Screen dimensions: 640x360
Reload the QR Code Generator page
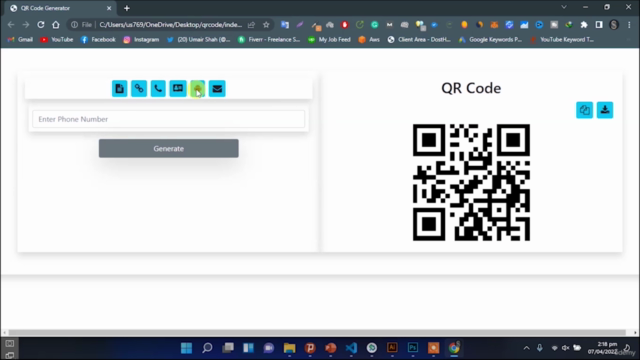tap(41, 25)
